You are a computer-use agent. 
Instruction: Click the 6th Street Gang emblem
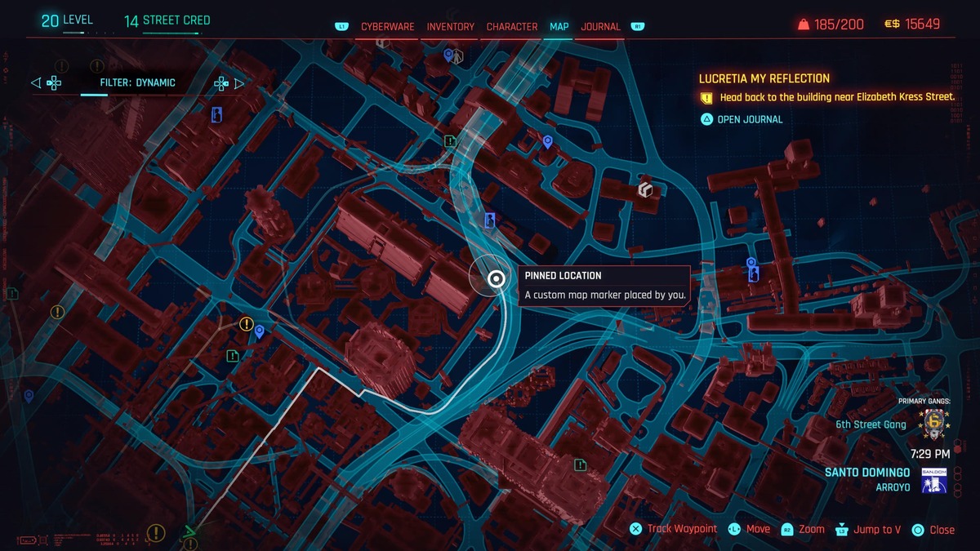pyautogui.click(x=933, y=424)
